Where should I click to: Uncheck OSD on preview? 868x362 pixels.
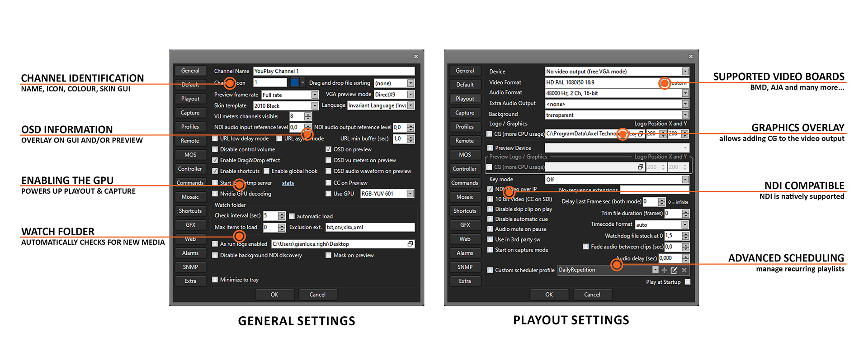pyautogui.click(x=329, y=149)
